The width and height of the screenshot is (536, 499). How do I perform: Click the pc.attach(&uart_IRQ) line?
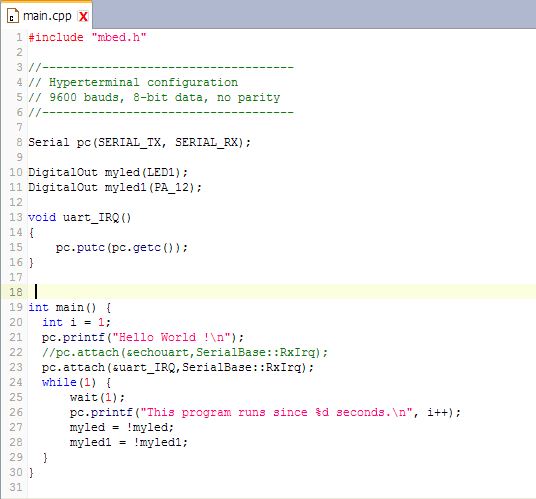[x=178, y=367]
